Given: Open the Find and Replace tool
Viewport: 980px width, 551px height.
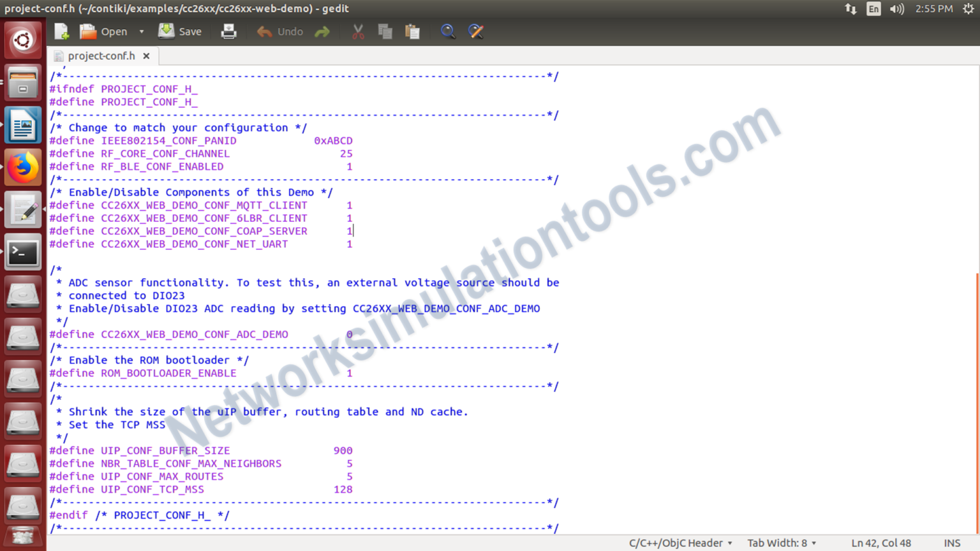Looking at the screenshot, I should 476,31.
